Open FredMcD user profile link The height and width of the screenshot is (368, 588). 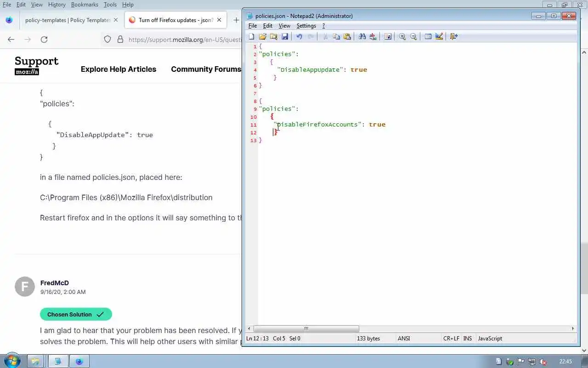tap(55, 283)
